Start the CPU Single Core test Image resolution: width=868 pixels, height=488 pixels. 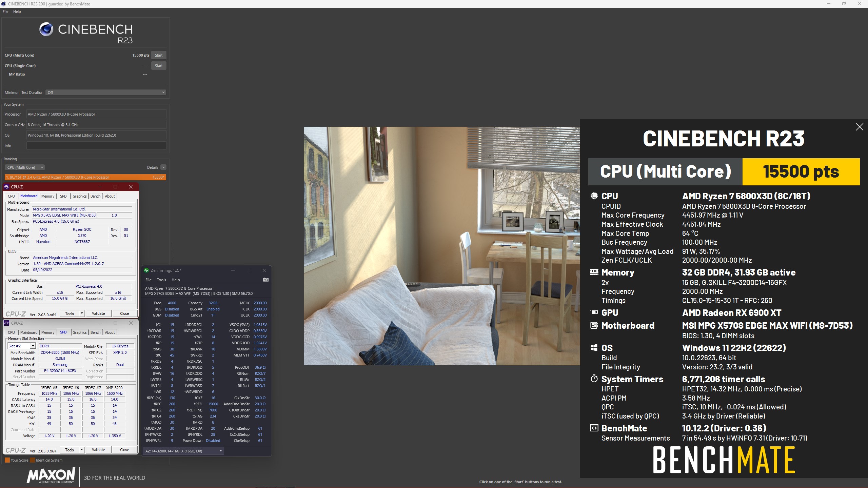point(158,66)
